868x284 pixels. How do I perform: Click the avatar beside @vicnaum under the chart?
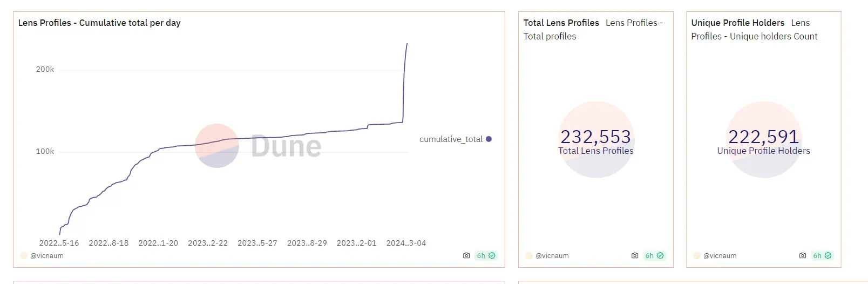tap(24, 256)
